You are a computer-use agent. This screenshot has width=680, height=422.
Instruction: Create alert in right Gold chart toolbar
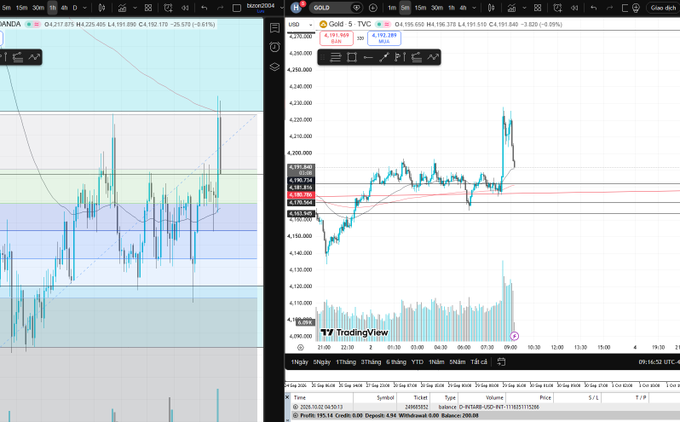coord(558,8)
